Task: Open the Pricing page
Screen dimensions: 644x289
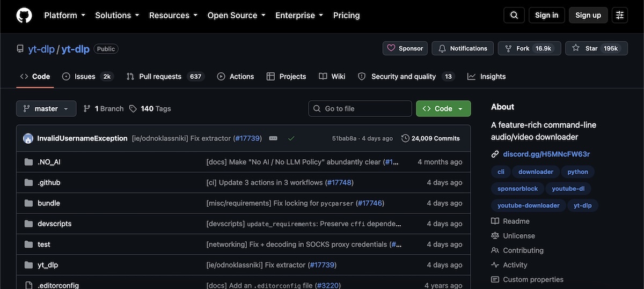Action: (x=347, y=15)
